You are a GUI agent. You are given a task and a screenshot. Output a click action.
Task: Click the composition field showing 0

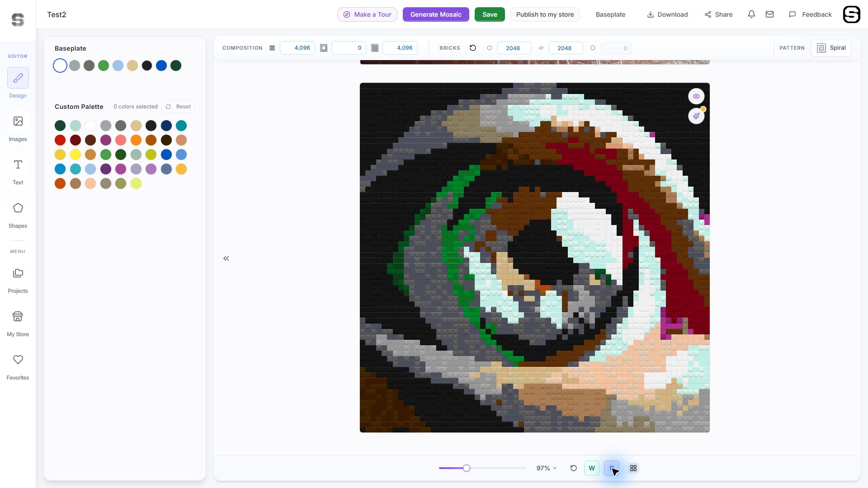[x=349, y=48]
